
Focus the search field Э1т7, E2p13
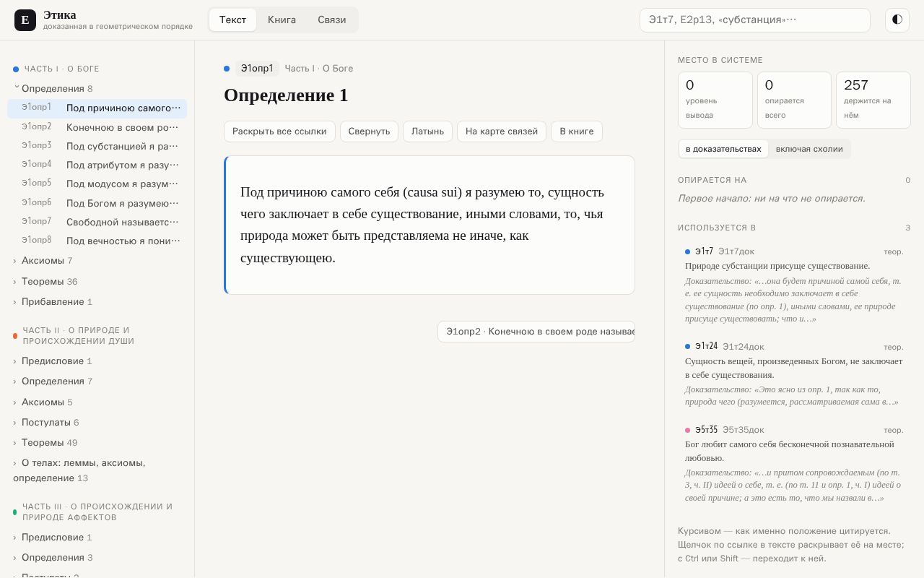point(755,20)
